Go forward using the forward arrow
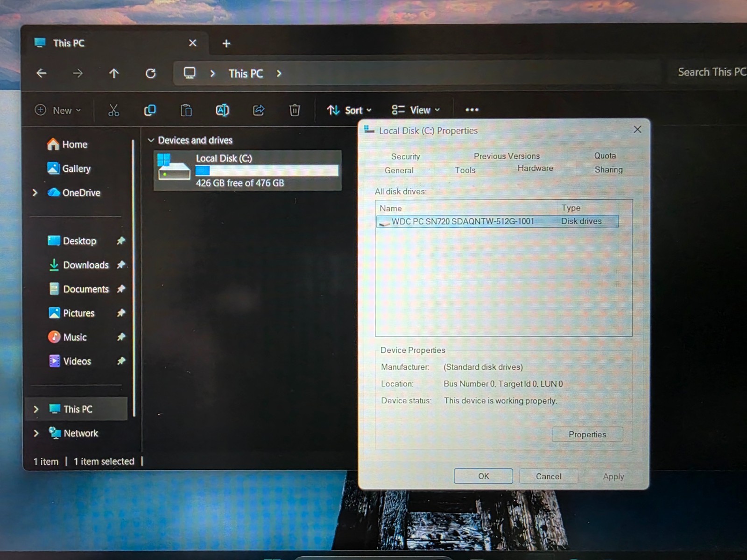Viewport: 747px width, 560px height. click(78, 73)
